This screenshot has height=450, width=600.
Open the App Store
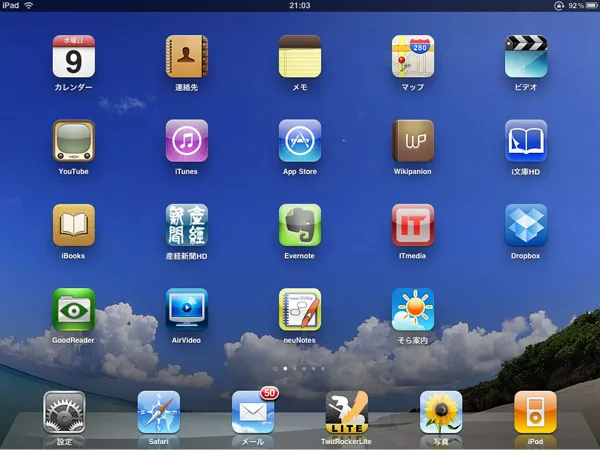(300, 141)
